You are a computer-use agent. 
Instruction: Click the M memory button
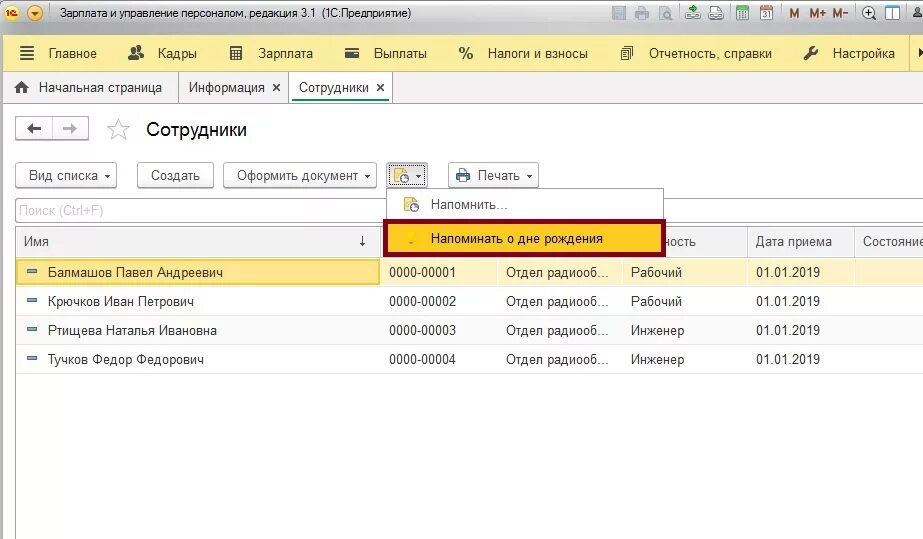[794, 13]
